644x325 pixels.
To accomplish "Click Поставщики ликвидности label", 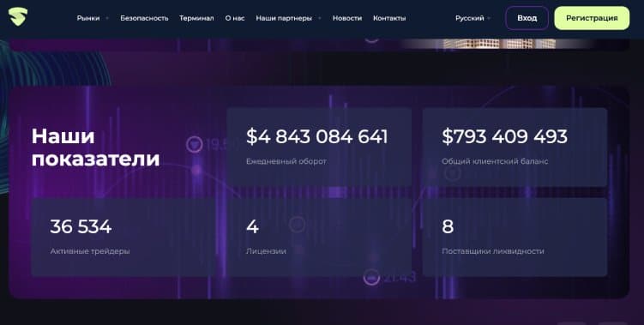I will 493,251.
